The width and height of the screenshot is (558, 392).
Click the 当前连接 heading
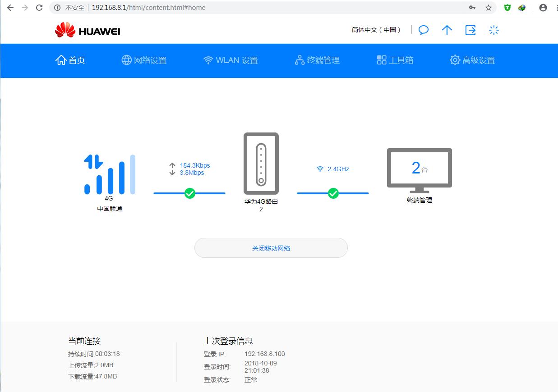[84, 341]
